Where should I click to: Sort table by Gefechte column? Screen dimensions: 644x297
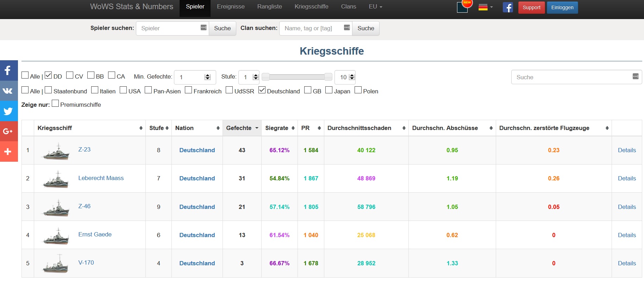(x=242, y=128)
